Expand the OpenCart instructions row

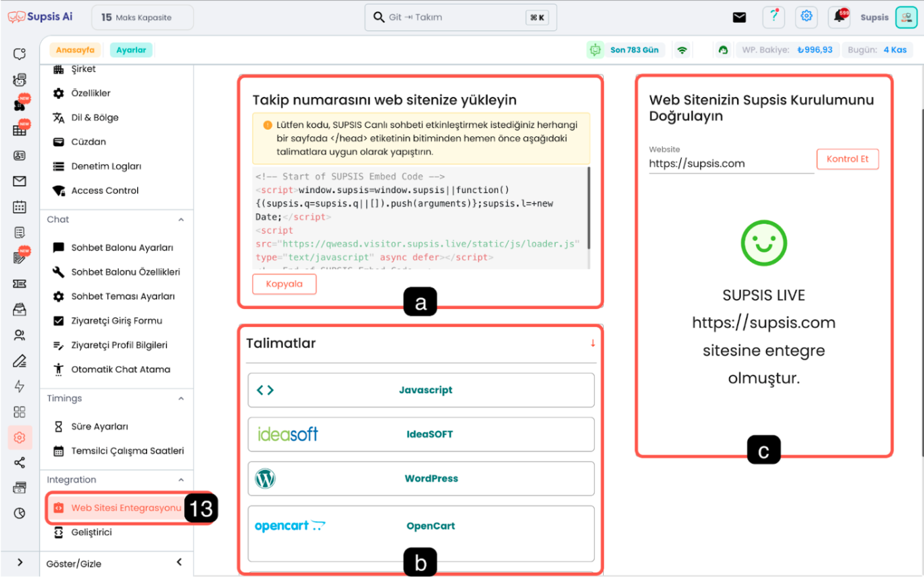coord(421,533)
